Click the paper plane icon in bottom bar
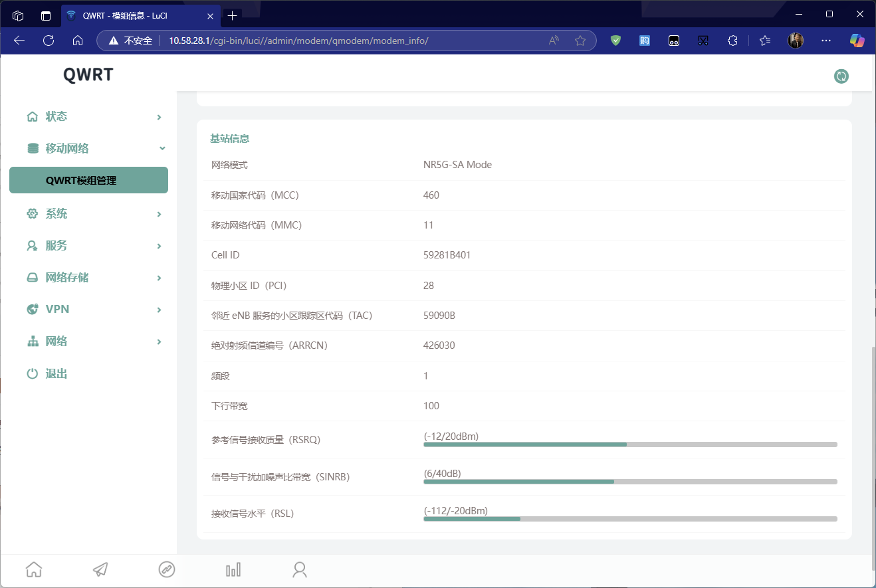 [100, 569]
